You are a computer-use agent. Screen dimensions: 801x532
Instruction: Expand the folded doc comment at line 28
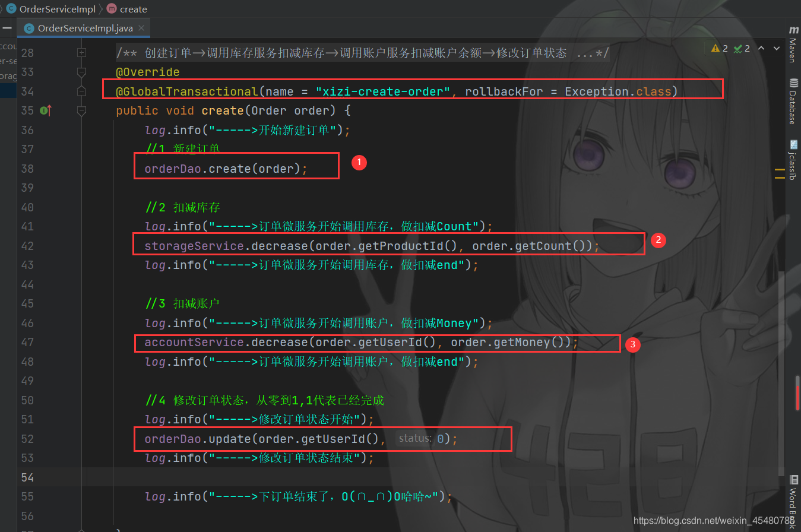click(82, 53)
